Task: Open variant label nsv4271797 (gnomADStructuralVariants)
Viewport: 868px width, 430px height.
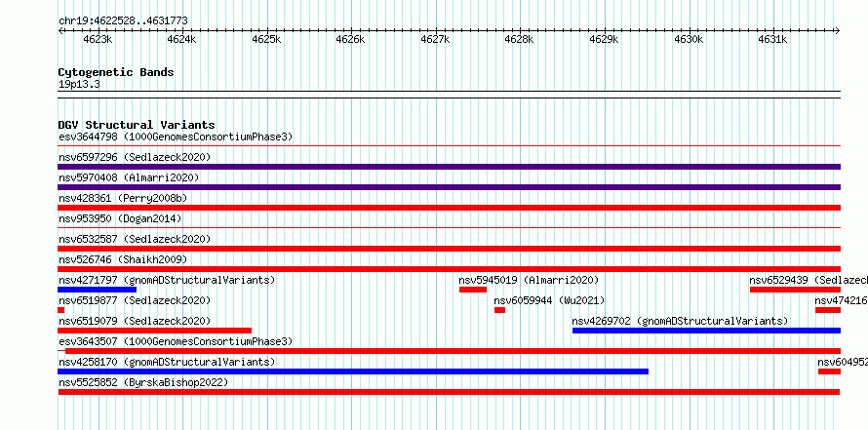Action: [167, 280]
